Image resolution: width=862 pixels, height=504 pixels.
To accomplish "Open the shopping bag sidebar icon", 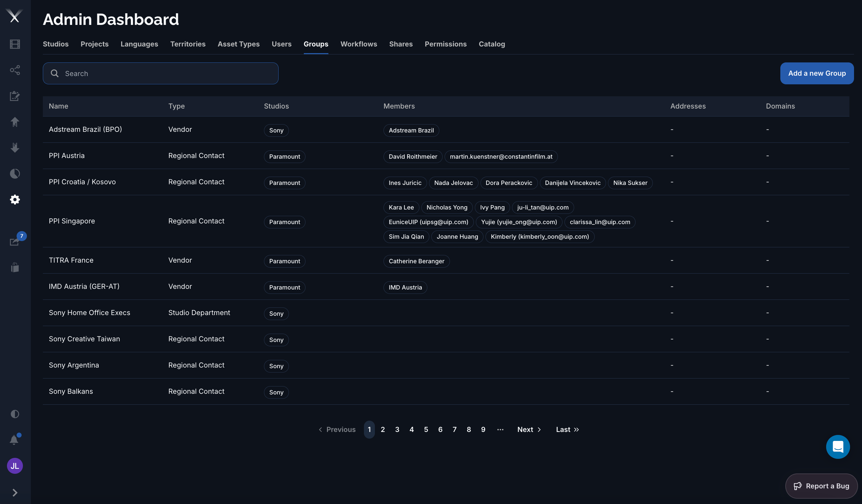I will click(15, 267).
